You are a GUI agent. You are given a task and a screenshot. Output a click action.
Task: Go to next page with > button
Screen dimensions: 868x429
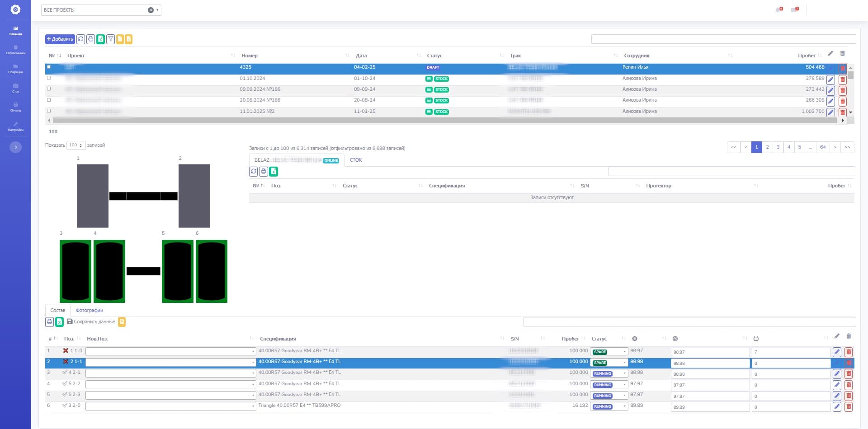click(x=835, y=147)
